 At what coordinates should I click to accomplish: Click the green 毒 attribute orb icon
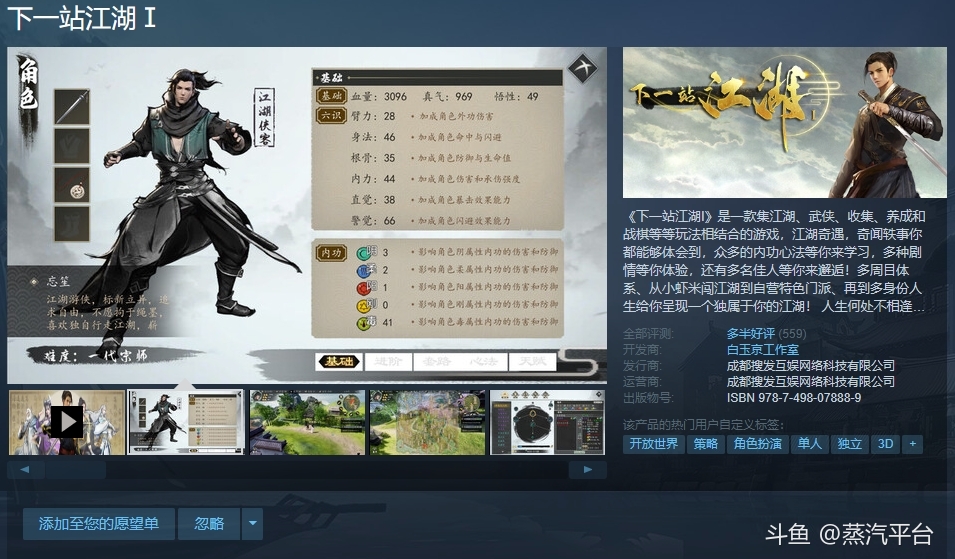click(x=363, y=322)
